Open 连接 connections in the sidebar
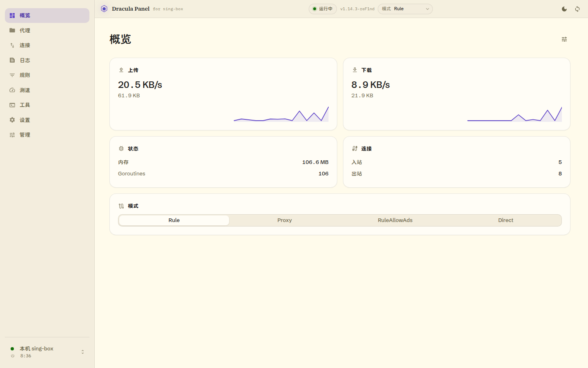Viewport: 588px width, 368px height. (47, 45)
